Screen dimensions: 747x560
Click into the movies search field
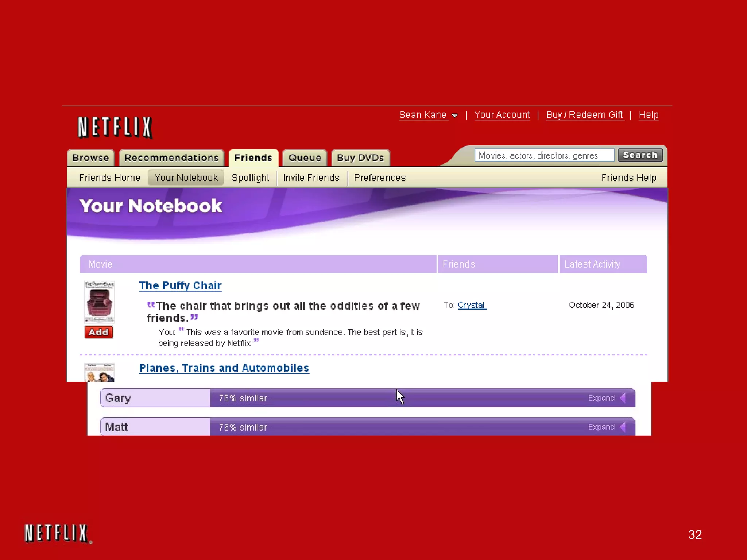tap(543, 155)
